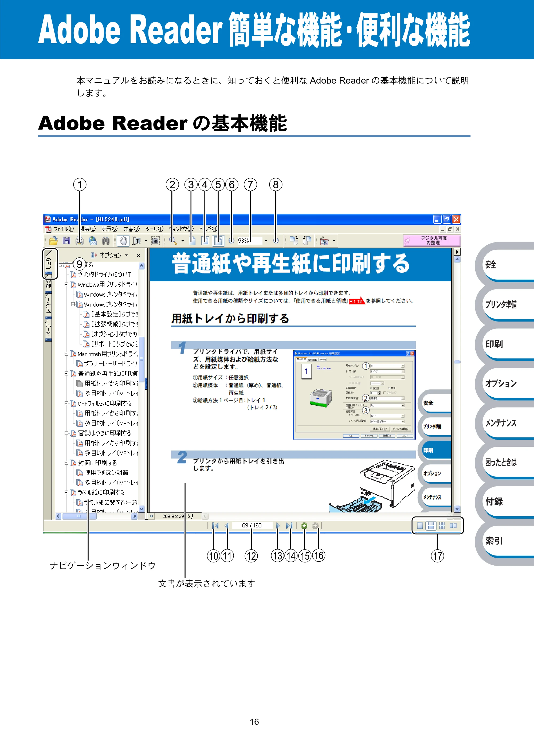Switch to the Continuous-Facing page layout

pyautogui.click(x=442, y=526)
